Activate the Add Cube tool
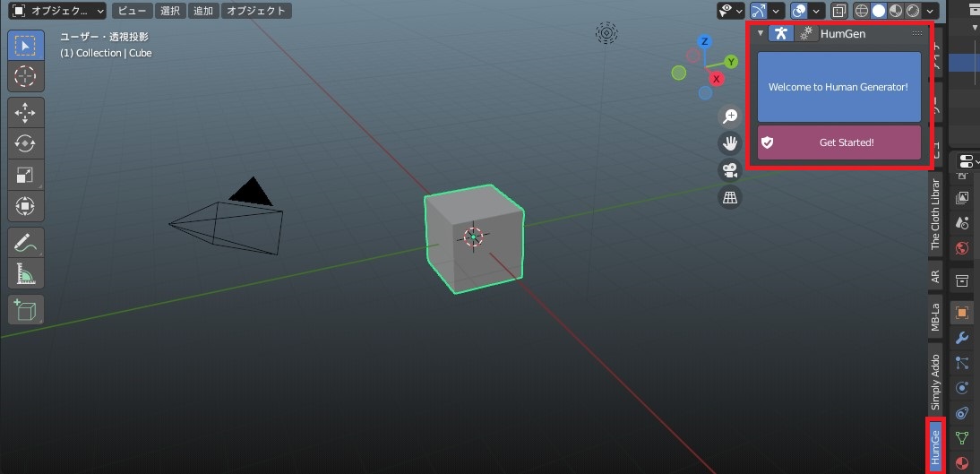980x474 pixels. pyautogui.click(x=26, y=309)
